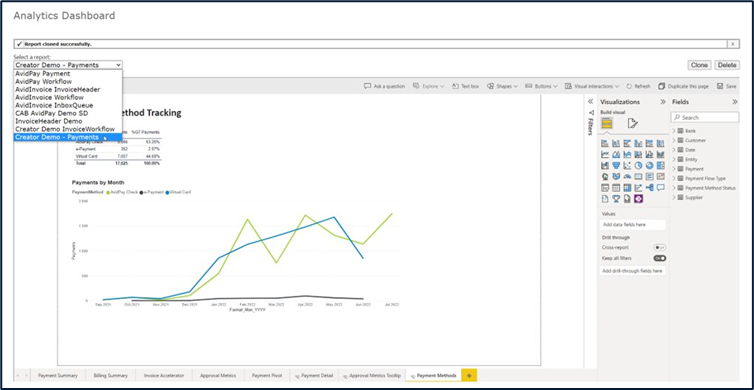Select the donut chart visual
Viewport: 754px width, 390px height.
point(650,165)
